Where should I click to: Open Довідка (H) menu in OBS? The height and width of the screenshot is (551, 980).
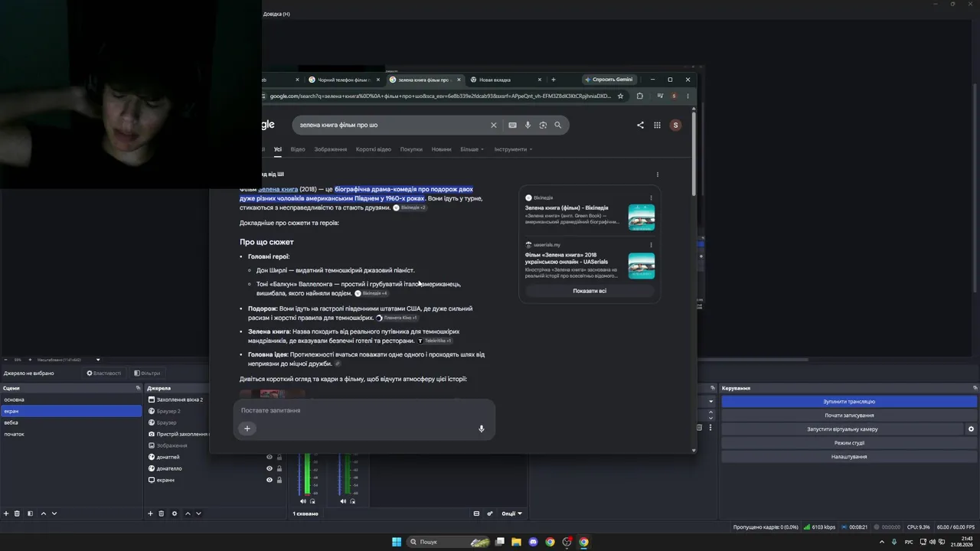click(x=276, y=14)
